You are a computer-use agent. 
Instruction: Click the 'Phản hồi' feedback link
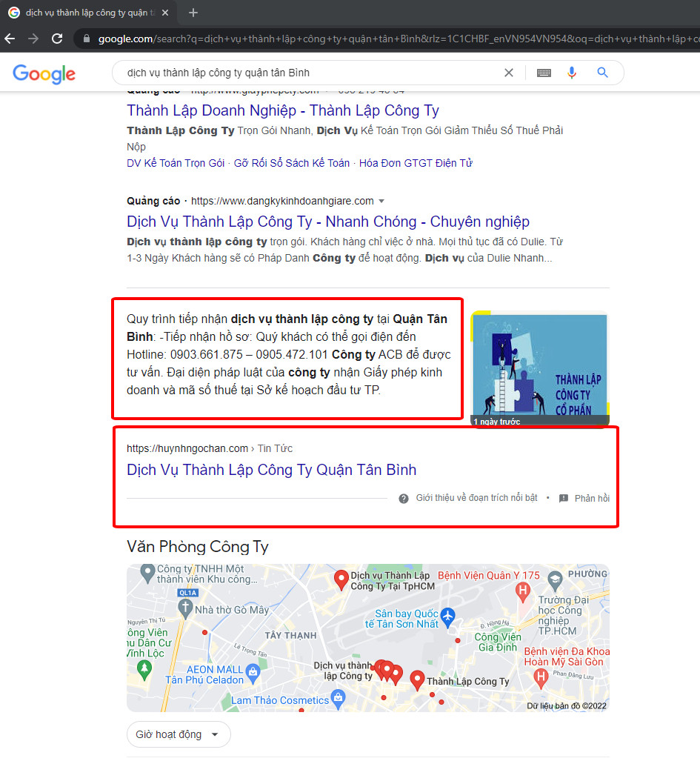pyautogui.click(x=592, y=499)
